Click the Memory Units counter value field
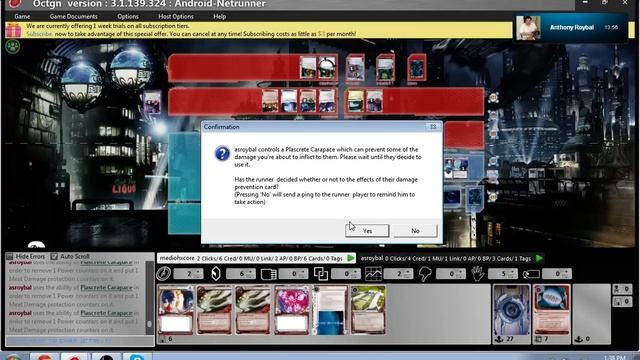 click(x=293, y=274)
